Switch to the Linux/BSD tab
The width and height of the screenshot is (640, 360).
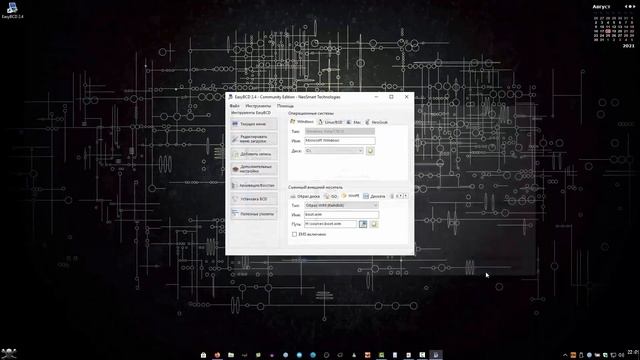coord(330,122)
